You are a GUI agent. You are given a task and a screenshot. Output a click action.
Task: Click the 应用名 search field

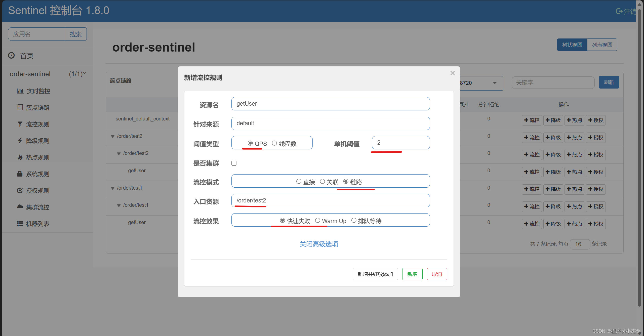pos(36,34)
